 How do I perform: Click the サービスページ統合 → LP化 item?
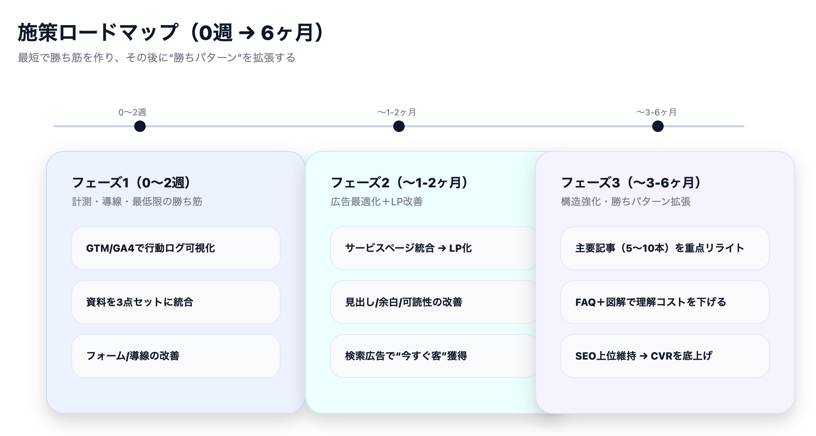(432, 248)
